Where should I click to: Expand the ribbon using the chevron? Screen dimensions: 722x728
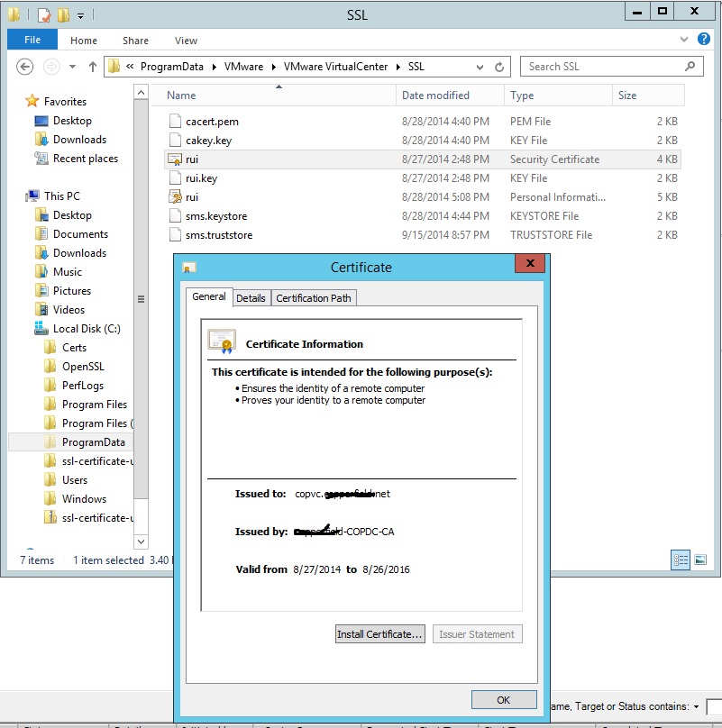point(683,40)
